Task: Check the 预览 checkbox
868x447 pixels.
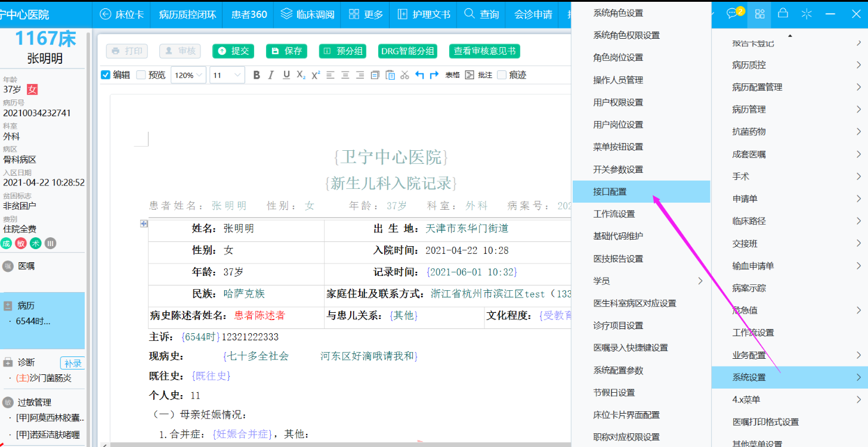Action: coord(141,75)
